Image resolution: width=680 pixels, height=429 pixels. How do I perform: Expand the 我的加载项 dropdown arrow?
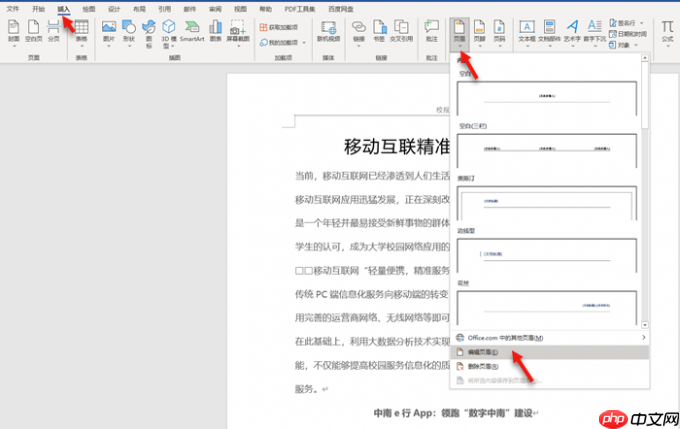[304, 43]
